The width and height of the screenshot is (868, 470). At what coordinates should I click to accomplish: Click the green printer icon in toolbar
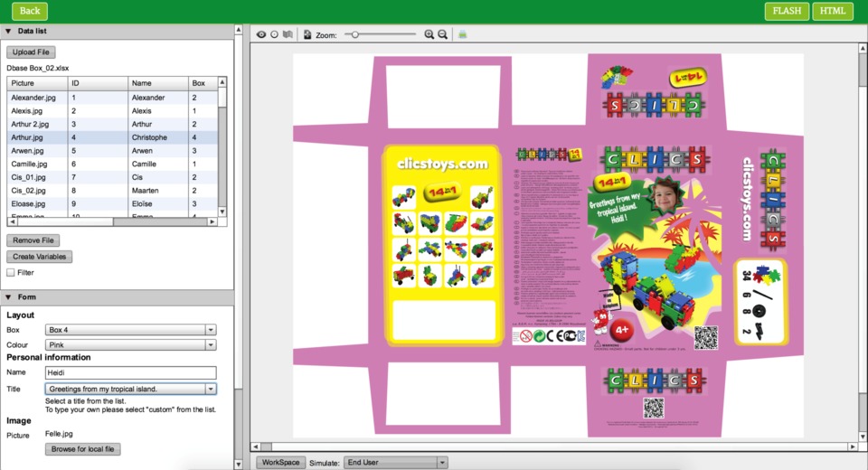462,34
